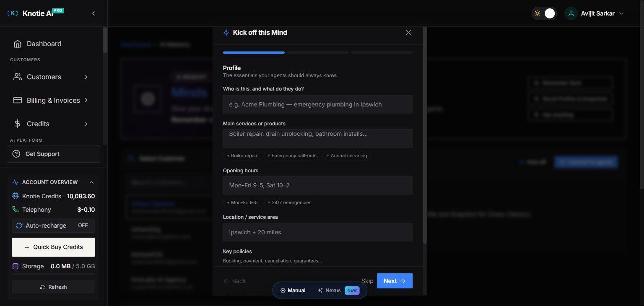This screenshot has width=644, height=306.
Task: Click the Credits dollar icon
Action: click(x=17, y=124)
